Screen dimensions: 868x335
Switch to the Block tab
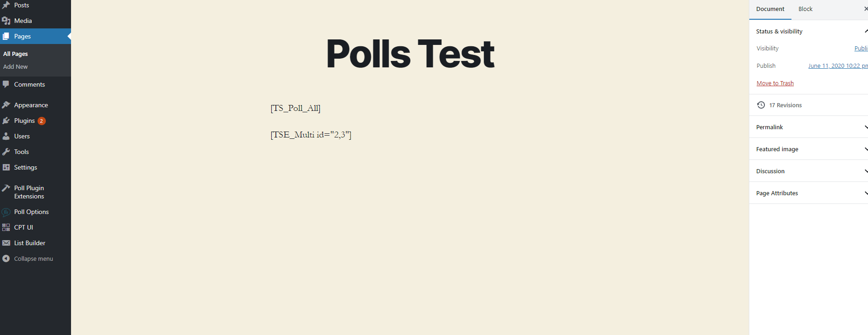805,9
